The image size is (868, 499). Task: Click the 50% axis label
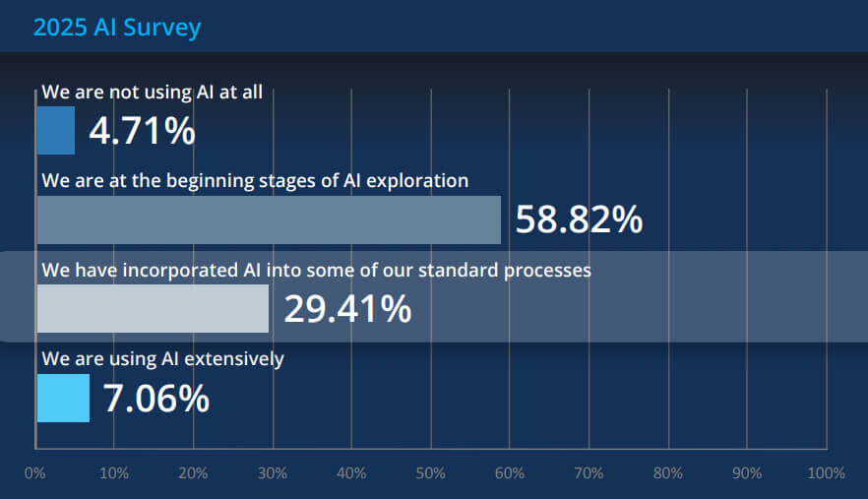click(x=430, y=473)
